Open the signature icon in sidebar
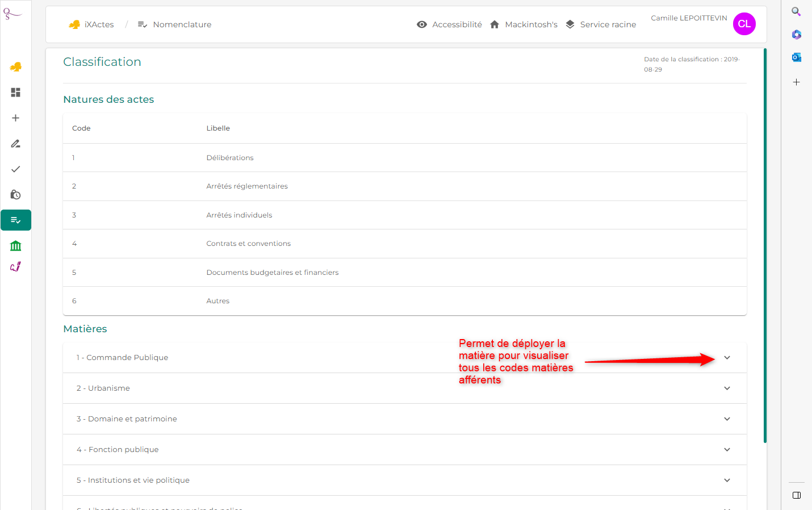Viewport: 812px width, 510px height. (16, 266)
